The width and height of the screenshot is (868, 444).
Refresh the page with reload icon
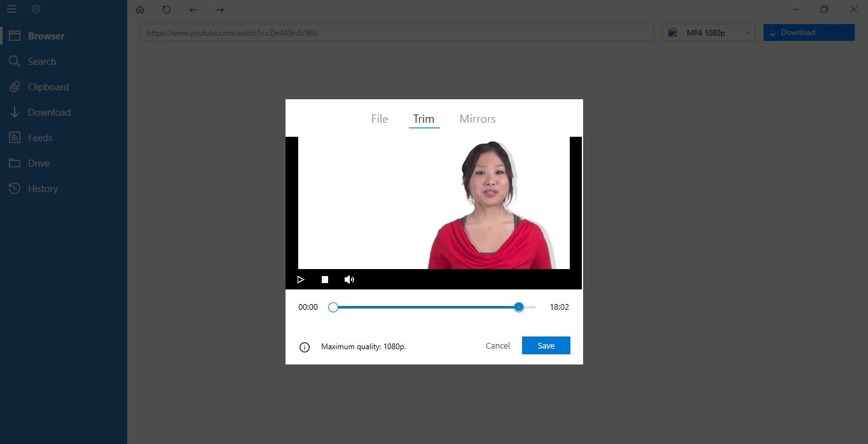coord(167,10)
